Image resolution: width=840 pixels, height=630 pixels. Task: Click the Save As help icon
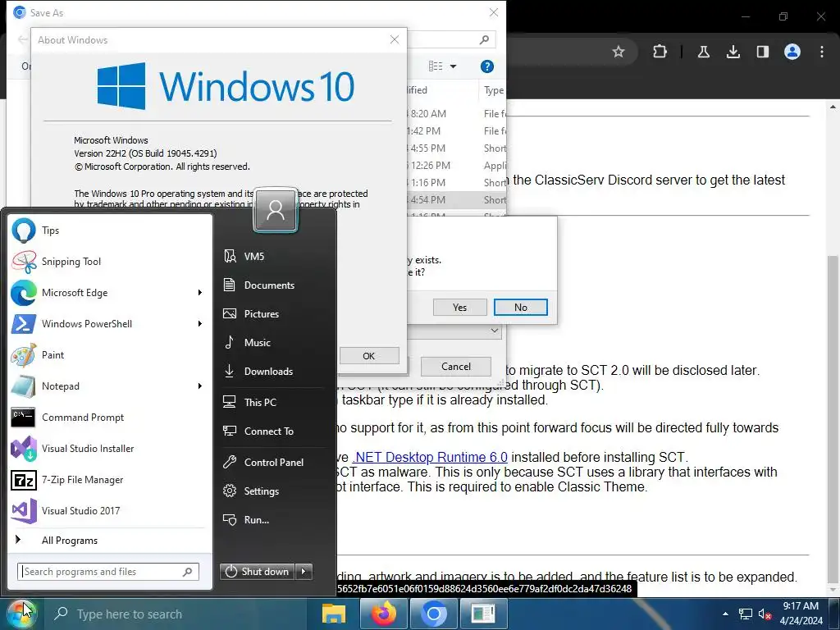(486, 66)
